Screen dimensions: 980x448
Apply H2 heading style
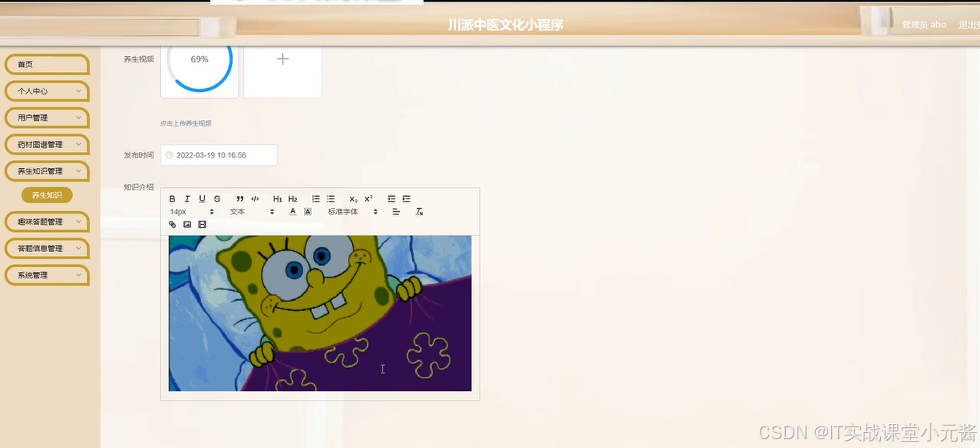[293, 199]
